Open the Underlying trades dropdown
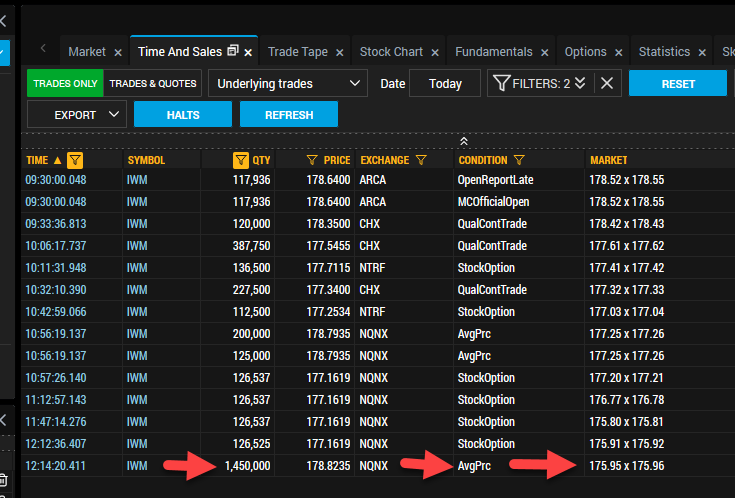The width and height of the screenshot is (735, 498). tap(288, 83)
